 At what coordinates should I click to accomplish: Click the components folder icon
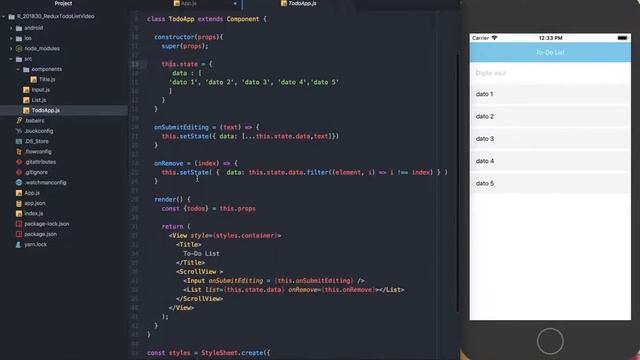point(26,69)
